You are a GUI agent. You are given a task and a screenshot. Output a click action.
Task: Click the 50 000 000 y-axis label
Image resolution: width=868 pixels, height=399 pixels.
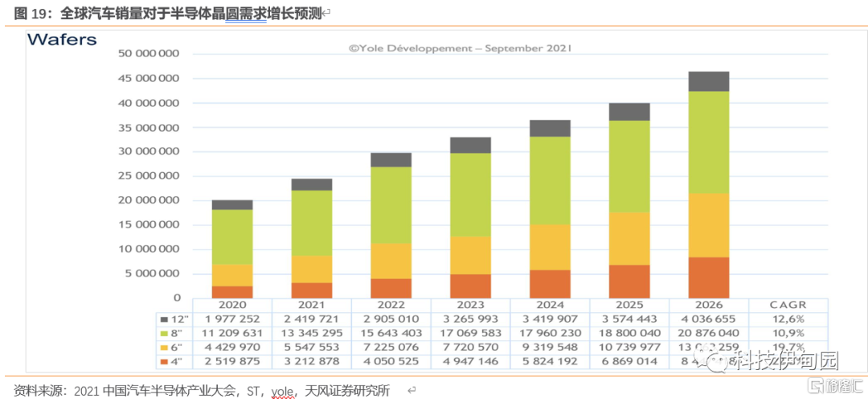tap(148, 54)
